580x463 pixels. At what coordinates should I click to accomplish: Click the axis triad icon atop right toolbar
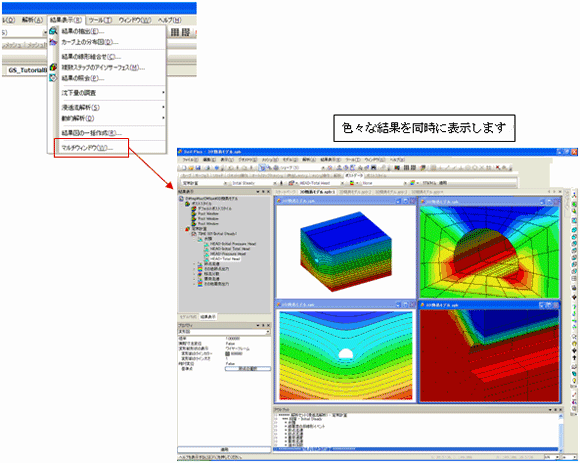click(x=574, y=196)
